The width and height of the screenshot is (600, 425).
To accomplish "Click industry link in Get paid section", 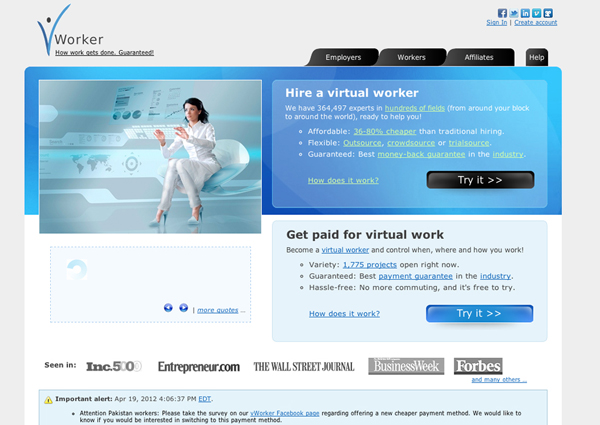I will click(496, 276).
